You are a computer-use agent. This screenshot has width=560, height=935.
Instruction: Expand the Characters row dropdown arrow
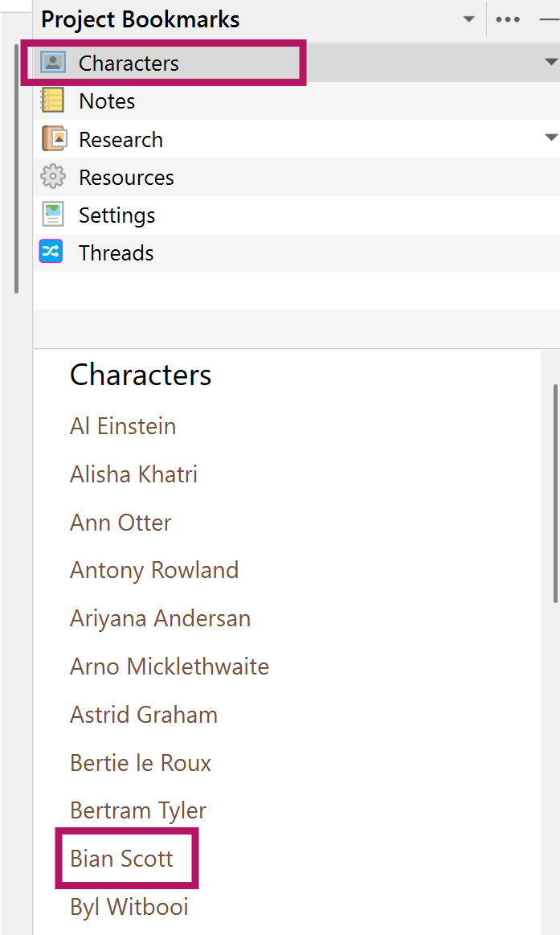[550, 62]
